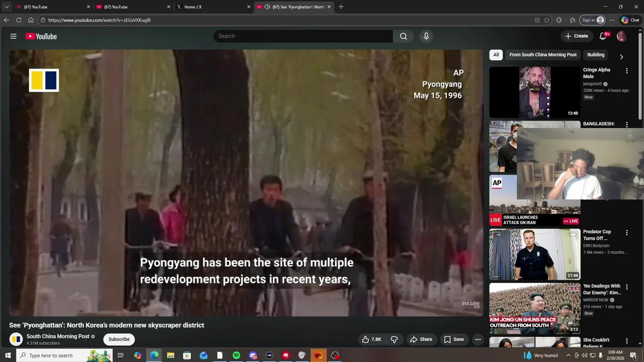Open the favorites list icon
Screen dimensions: 644x362
(573, 20)
